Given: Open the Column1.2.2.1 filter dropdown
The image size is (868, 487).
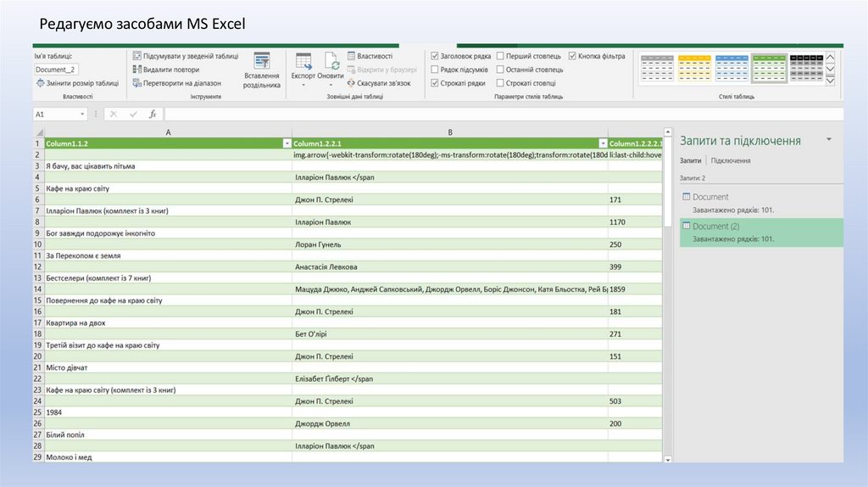Looking at the screenshot, I should click(x=603, y=143).
